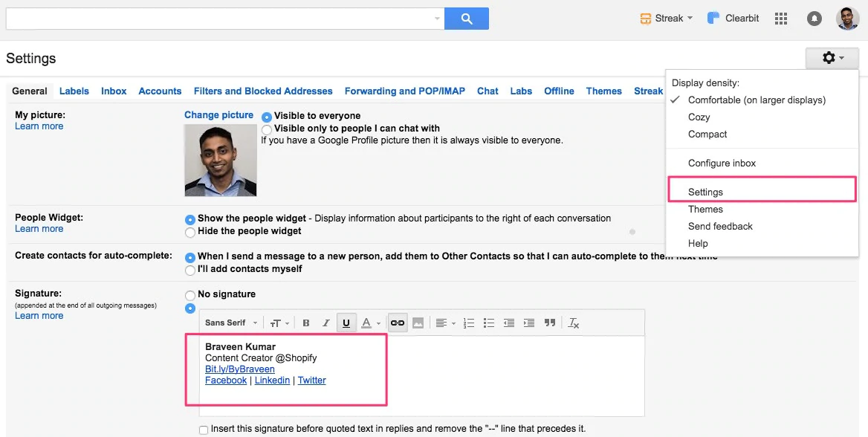
Task: Click Facebook link in signature
Action: pyautogui.click(x=226, y=381)
